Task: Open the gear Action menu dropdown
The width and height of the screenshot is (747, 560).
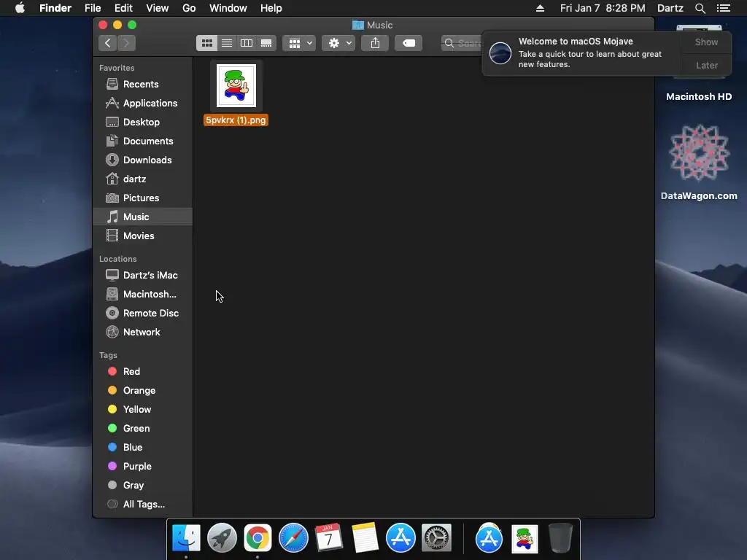Action: coord(338,43)
